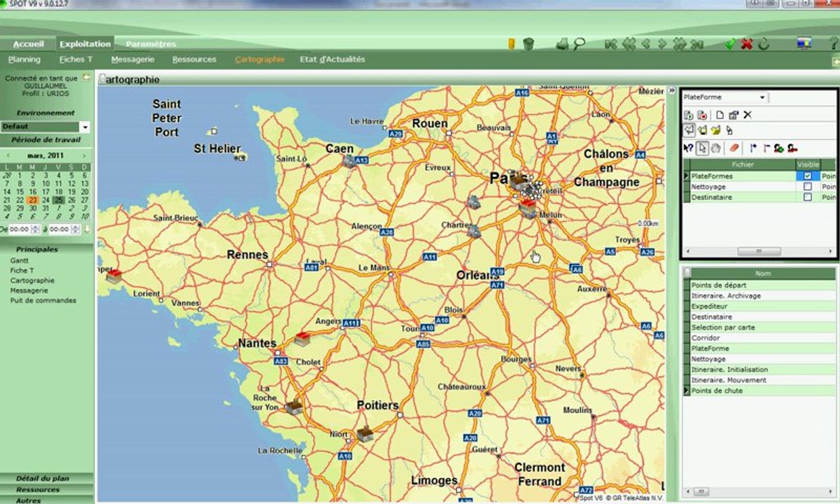Open Gantt in Principales list
Image resolution: width=840 pixels, height=504 pixels.
(x=19, y=260)
